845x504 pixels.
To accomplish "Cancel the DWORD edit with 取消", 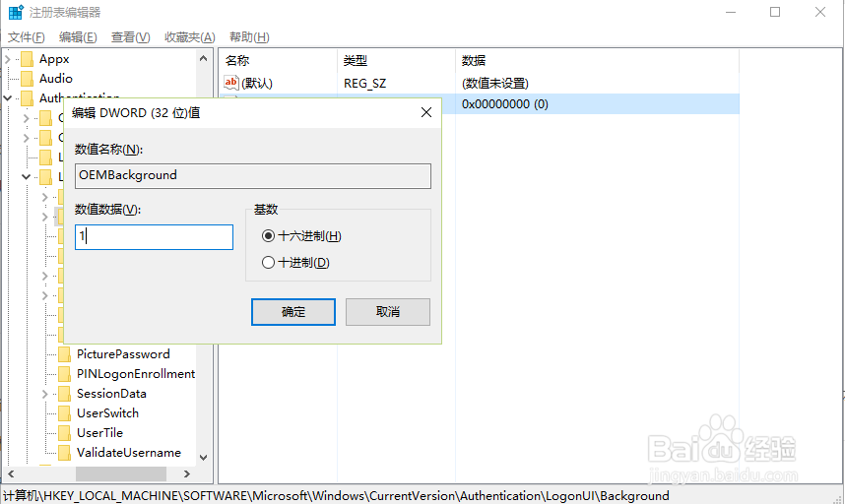I will (x=387, y=312).
